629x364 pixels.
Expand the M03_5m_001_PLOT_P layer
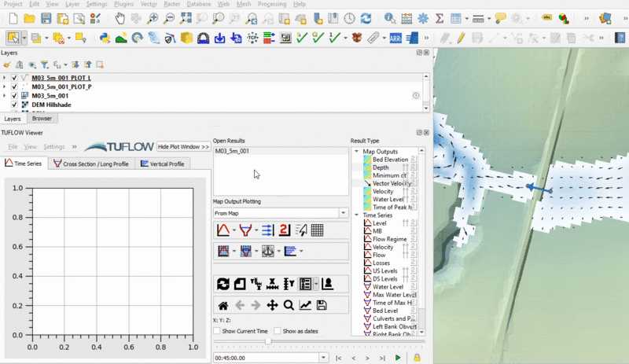(x=5, y=86)
